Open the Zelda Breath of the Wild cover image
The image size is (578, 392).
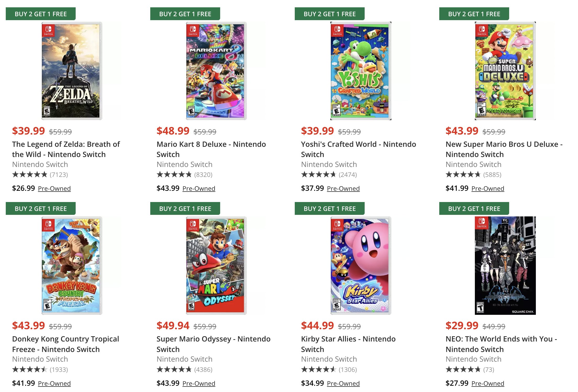click(72, 71)
